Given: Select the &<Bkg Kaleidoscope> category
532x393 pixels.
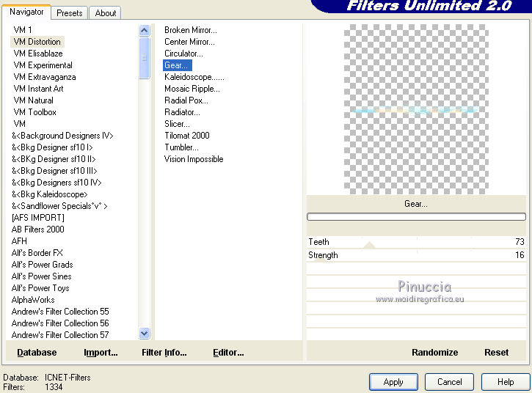Looking at the screenshot, I should tap(50, 194).
